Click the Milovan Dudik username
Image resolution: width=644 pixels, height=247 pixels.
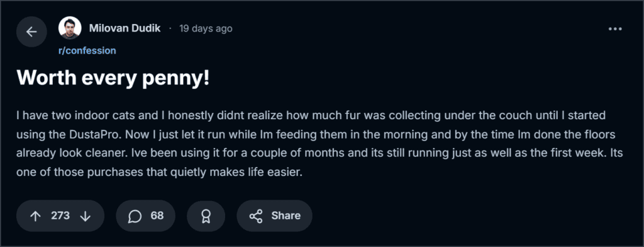point(125,28)
